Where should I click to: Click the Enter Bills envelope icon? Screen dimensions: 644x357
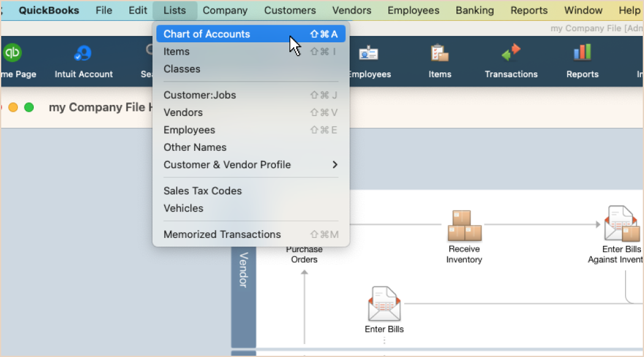pyautogui.click(x=384, y=304)
